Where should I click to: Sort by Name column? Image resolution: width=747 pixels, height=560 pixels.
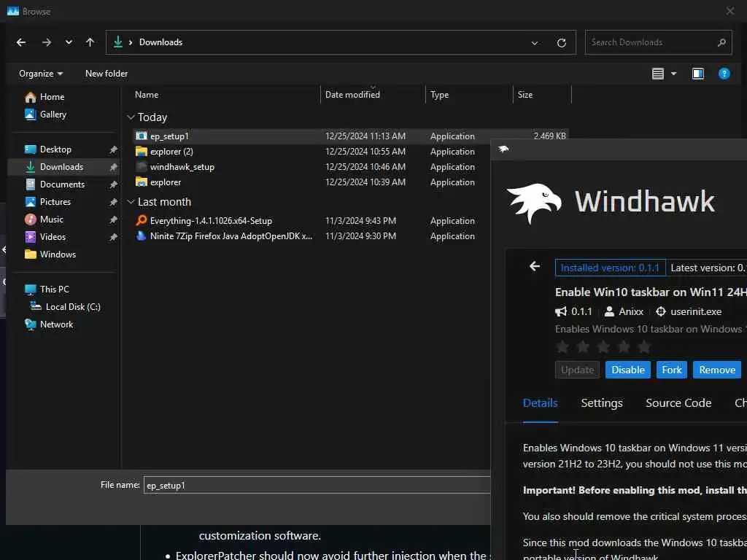[x=147, y=95]
